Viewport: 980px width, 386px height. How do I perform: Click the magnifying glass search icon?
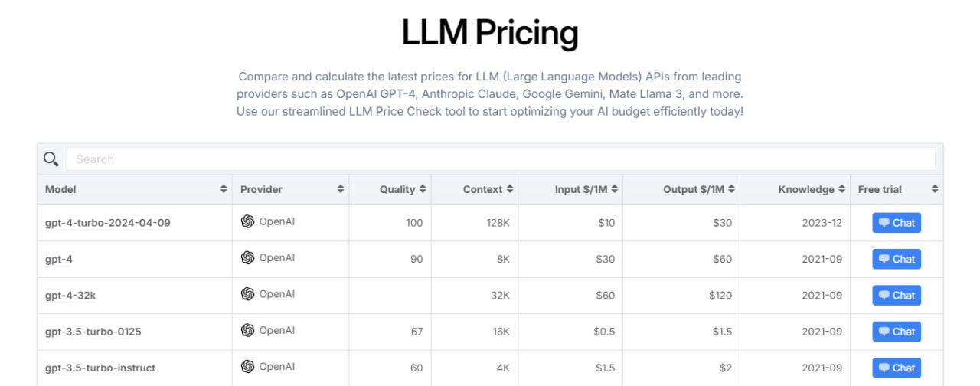pyautogui.click(x=51, y=159)
